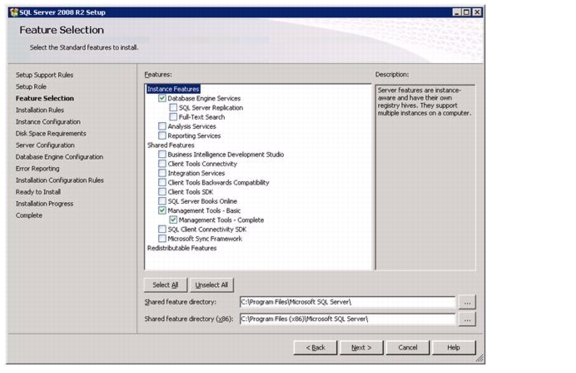Tick Client Tools Connectivity checkbox
The width and height of the screenshot is (576, 373).
click(x=162, y=164)
